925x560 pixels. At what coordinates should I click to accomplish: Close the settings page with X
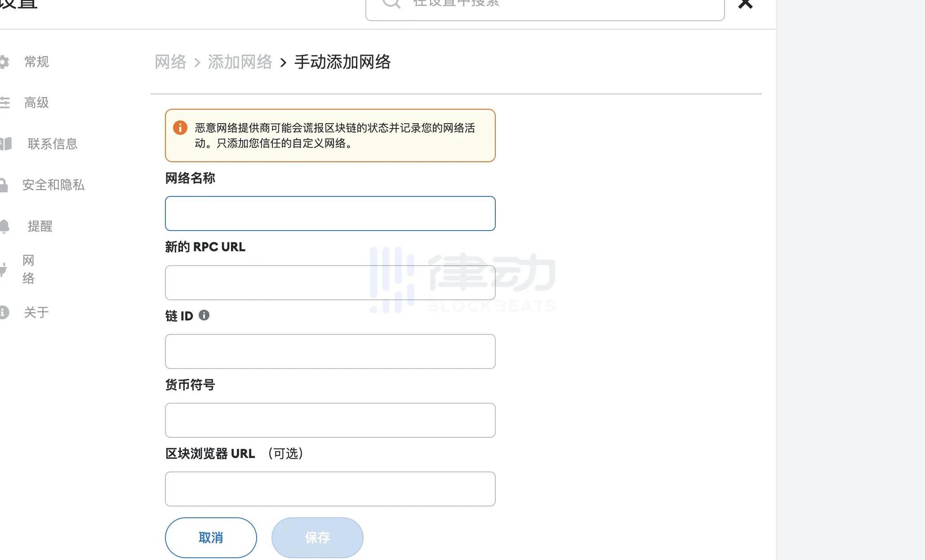[745, 4]
